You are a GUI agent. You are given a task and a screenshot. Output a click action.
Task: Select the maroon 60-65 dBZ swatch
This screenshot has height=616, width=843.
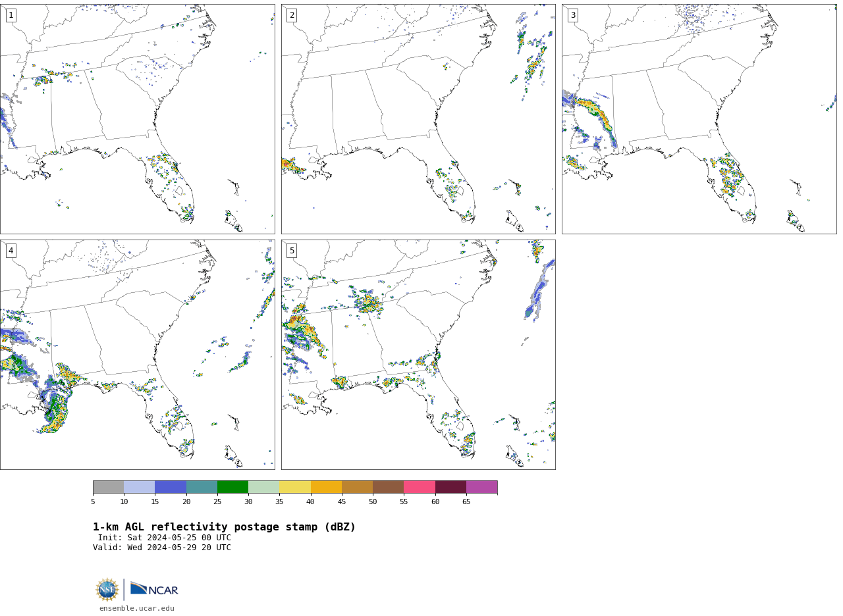coord(450,487)
